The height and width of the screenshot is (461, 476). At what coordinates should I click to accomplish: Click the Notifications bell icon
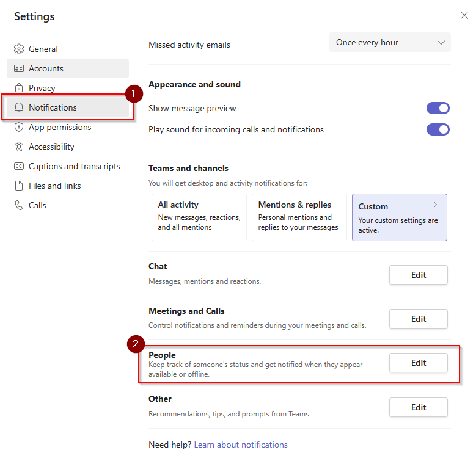[x=19, y=107]
